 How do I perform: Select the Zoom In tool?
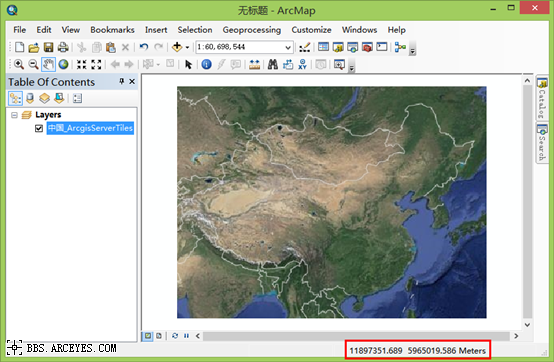click(19, 64)
